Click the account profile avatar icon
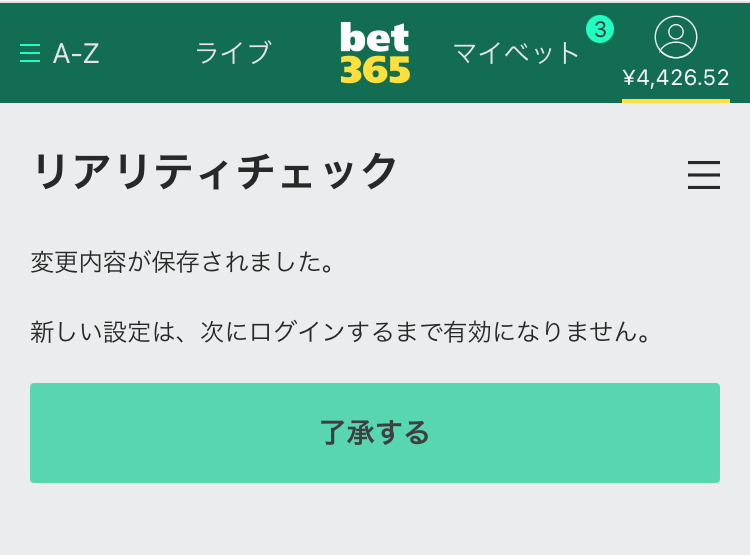Viewport: 750px width, 555px height. click(x=675, y=37)
